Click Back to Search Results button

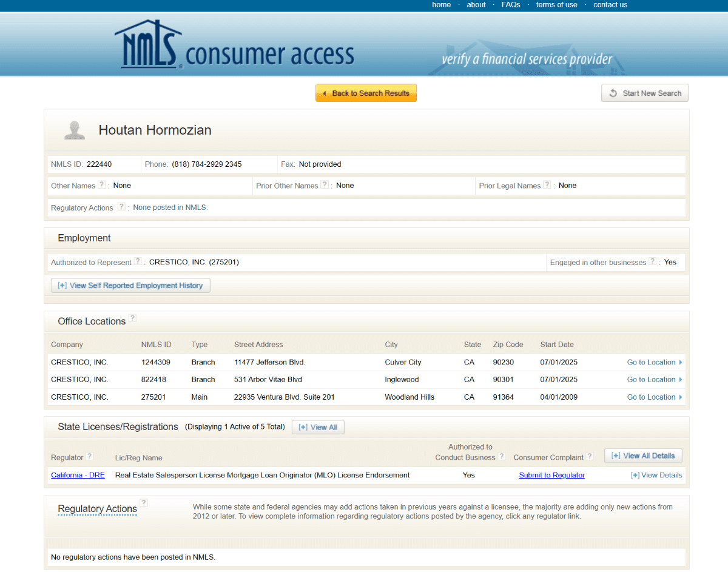click(366, 93)
